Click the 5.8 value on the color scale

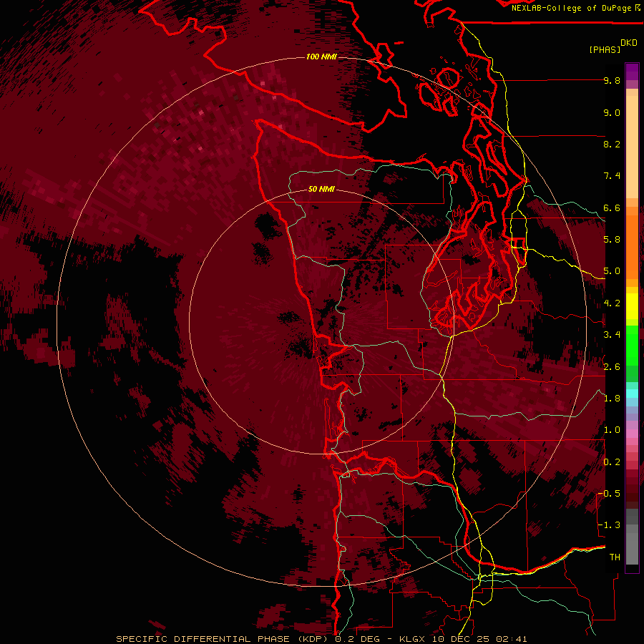(612, 240)
